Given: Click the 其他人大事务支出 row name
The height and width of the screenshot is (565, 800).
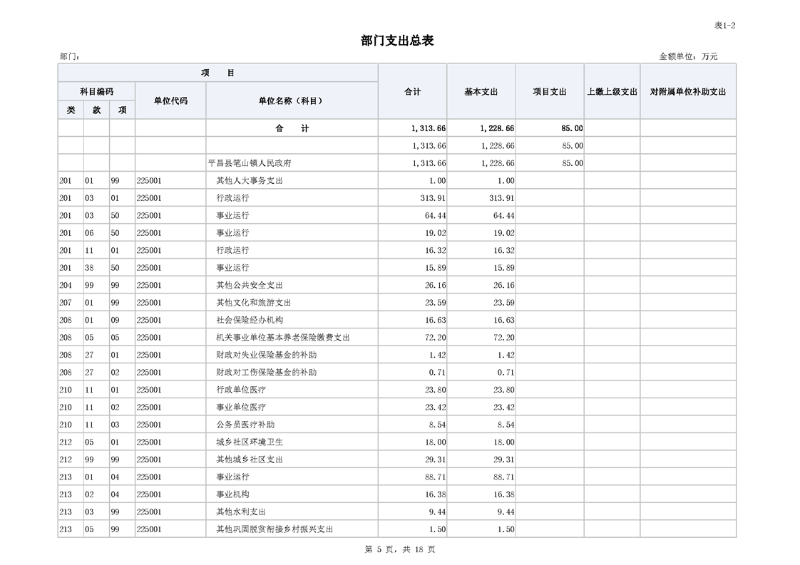Looking at the screenshot, I should [250, 181].
